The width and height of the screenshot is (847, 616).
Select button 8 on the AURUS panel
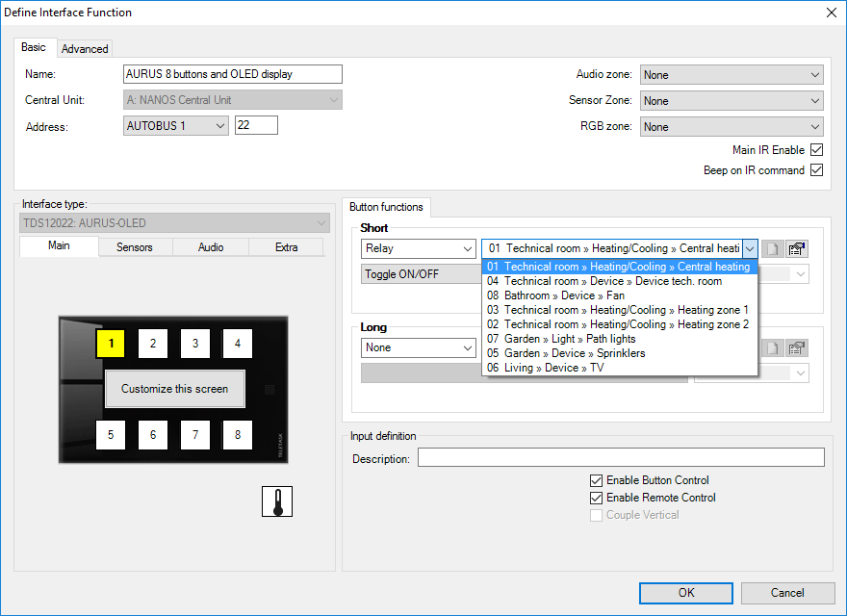238,435
